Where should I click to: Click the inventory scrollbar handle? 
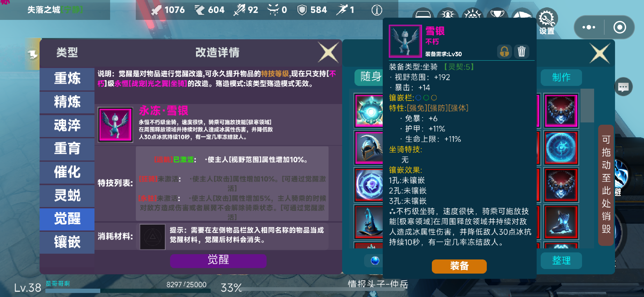tap(587, 105)
